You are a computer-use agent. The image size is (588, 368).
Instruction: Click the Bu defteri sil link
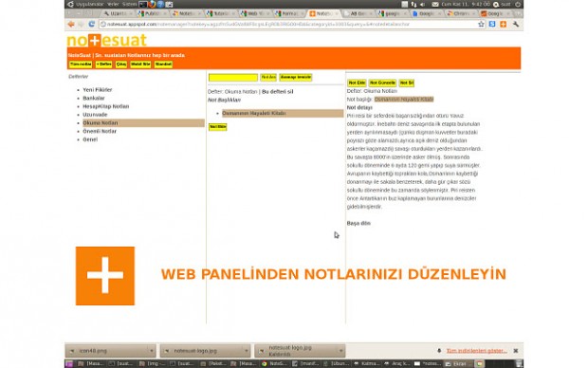278,92
